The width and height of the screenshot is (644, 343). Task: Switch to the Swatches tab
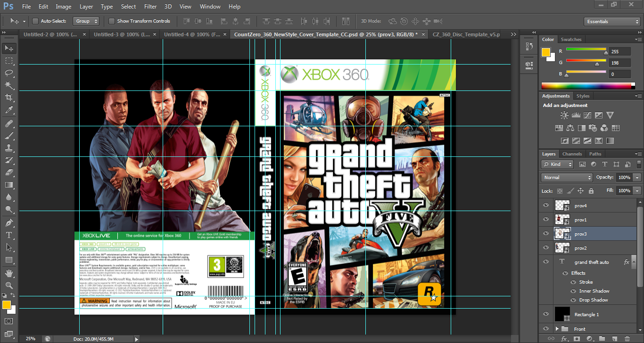(571, 40)
